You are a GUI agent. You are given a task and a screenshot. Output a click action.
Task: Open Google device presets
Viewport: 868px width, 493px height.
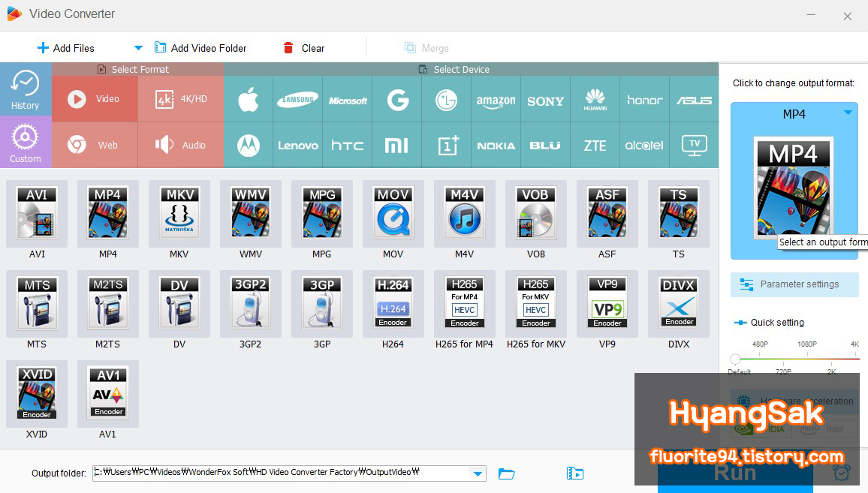tap(397, 100)
